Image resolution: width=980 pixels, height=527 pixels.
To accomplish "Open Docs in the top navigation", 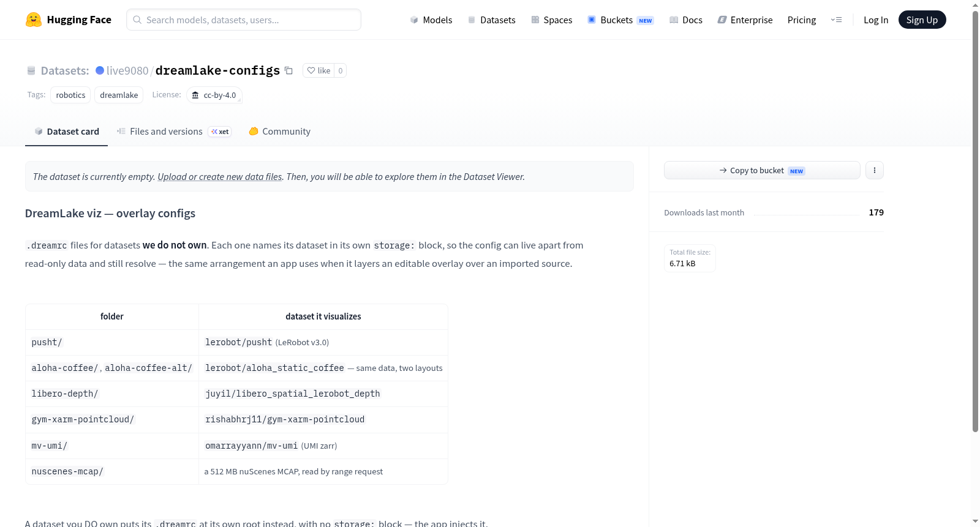I will coord(686,20).
